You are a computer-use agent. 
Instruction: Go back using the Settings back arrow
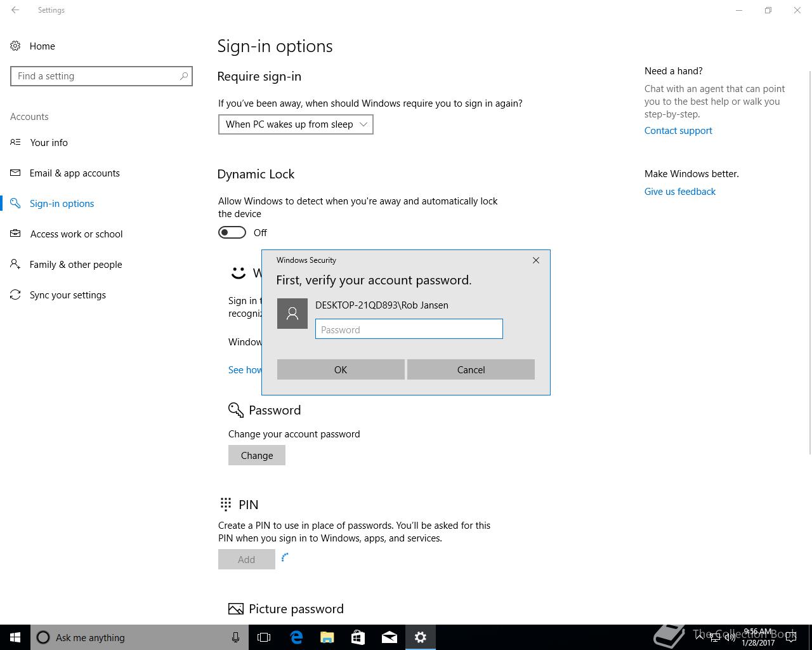click(15, 10)
